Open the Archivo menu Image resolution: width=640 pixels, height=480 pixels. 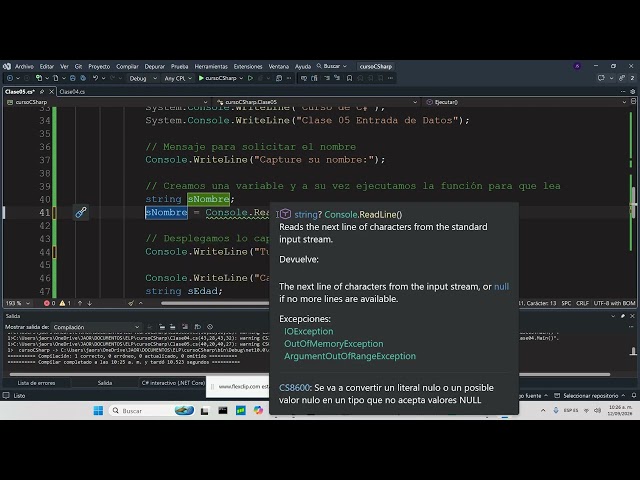(x=24, y=66)
